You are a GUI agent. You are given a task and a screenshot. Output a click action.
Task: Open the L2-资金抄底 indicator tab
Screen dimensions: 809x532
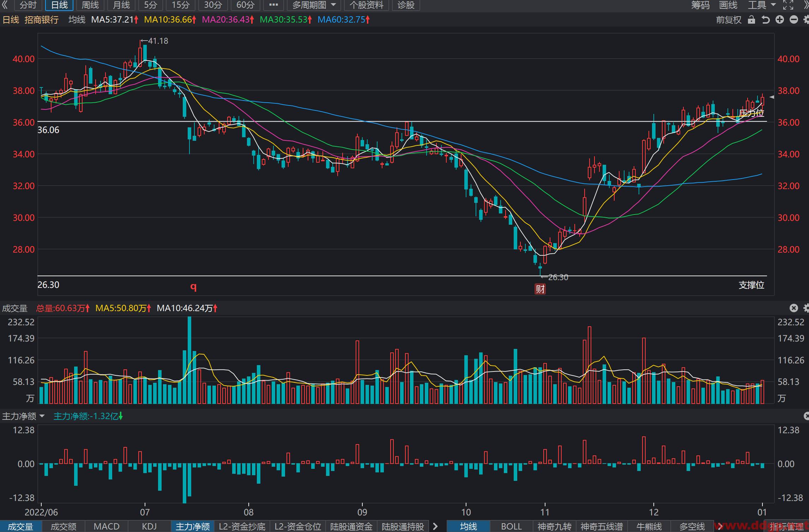(x=242, y=527)
